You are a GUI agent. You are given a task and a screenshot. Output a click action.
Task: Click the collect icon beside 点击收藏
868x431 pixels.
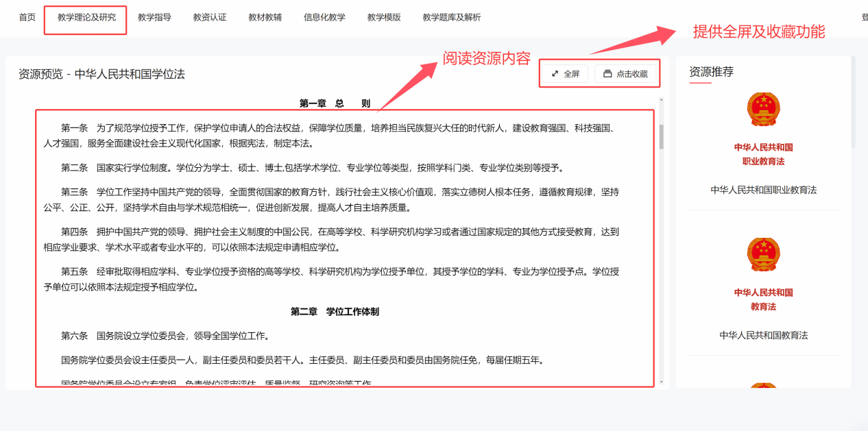pos(607,74)
